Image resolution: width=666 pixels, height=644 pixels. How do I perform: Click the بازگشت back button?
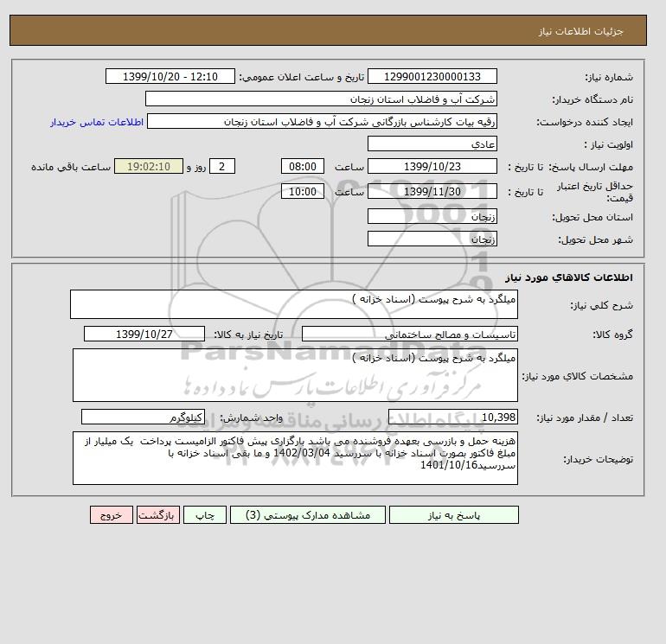coord(158,515)
